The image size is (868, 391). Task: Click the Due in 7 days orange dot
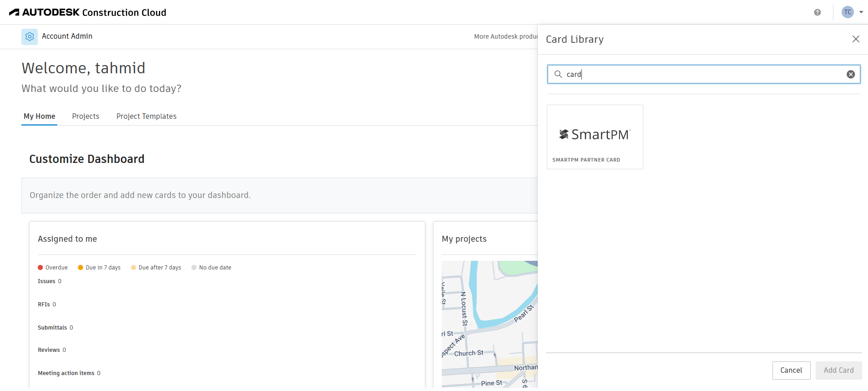pyautogui.click(x=81, y=268)
